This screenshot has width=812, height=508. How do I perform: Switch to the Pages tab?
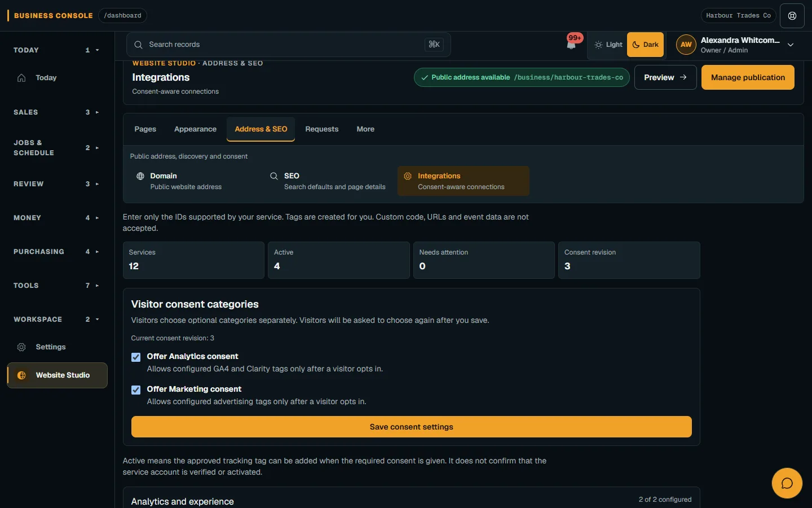145,129
